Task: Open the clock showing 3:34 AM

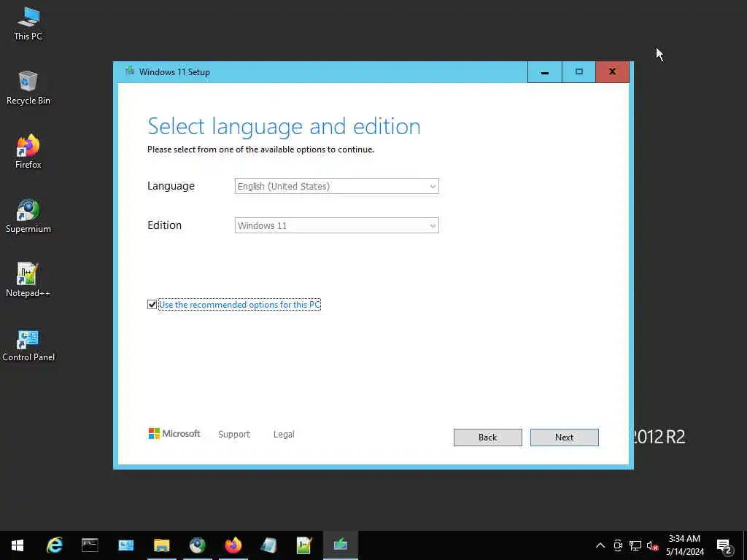Action: pos(684,545)
